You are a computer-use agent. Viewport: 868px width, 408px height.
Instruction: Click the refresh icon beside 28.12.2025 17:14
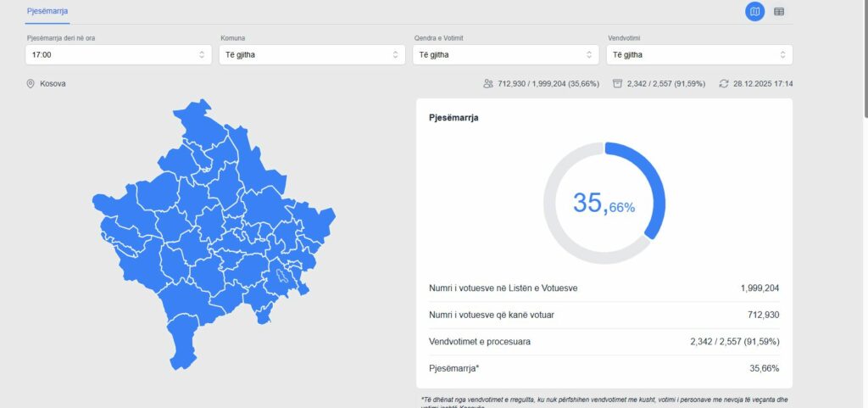723,84
